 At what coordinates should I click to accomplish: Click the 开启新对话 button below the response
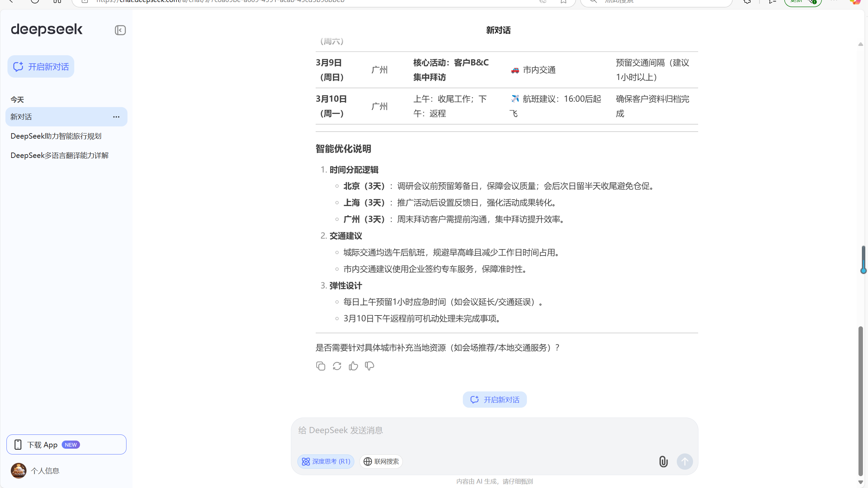click(x=495, y=400)
